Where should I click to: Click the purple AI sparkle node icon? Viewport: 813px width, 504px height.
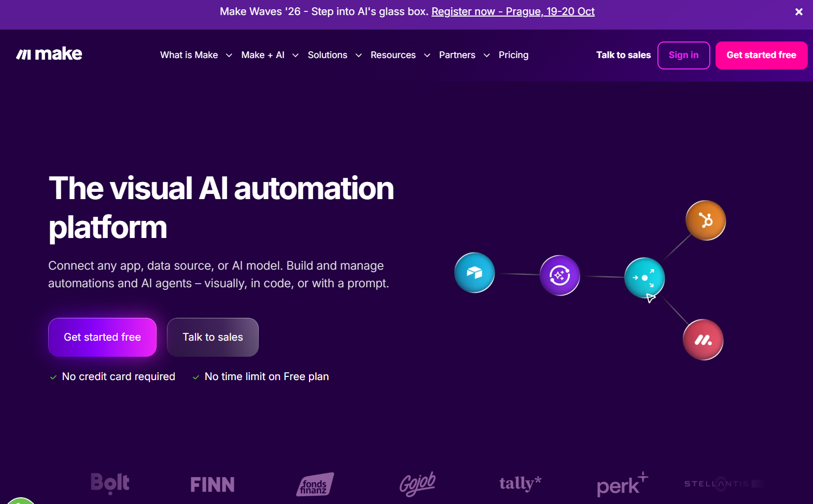click(x=560, y=275)
